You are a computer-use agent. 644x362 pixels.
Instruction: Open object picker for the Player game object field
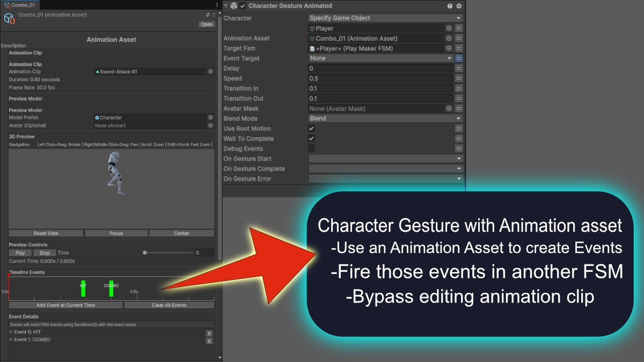[x=449, y=28]
